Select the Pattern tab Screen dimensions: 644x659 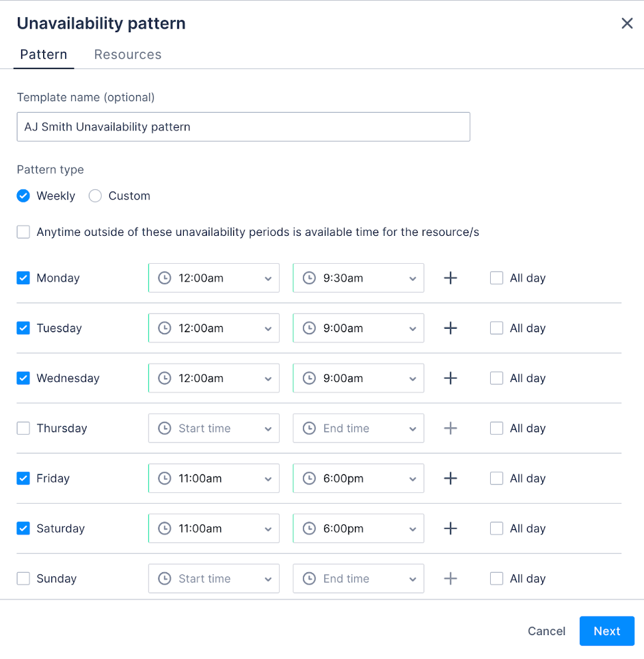pyautogui.click(x=43, y=54)
